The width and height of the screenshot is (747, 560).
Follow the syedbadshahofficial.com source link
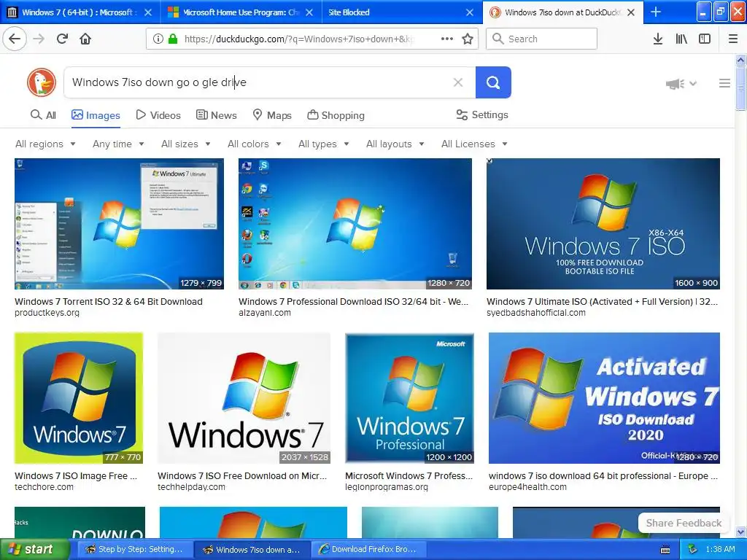tap(536, 313)
